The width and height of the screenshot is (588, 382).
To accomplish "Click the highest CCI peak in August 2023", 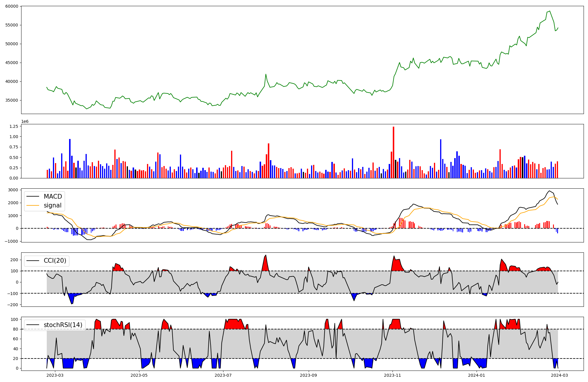I will click(266, 255).
